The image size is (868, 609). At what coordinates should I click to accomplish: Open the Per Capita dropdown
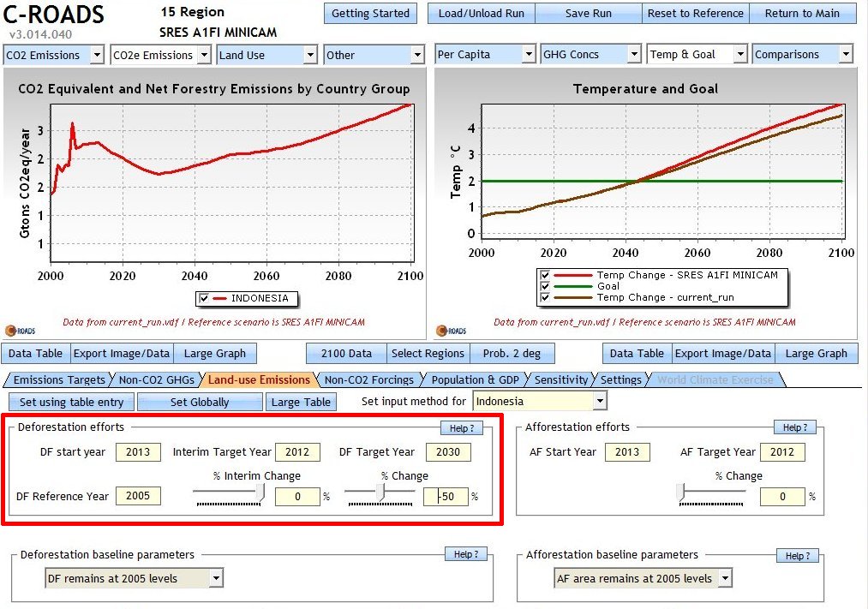[486, 54]
